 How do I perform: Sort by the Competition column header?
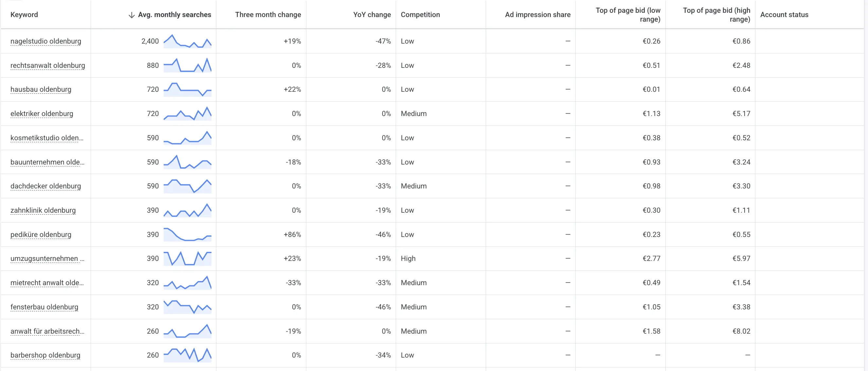[420, 14]
